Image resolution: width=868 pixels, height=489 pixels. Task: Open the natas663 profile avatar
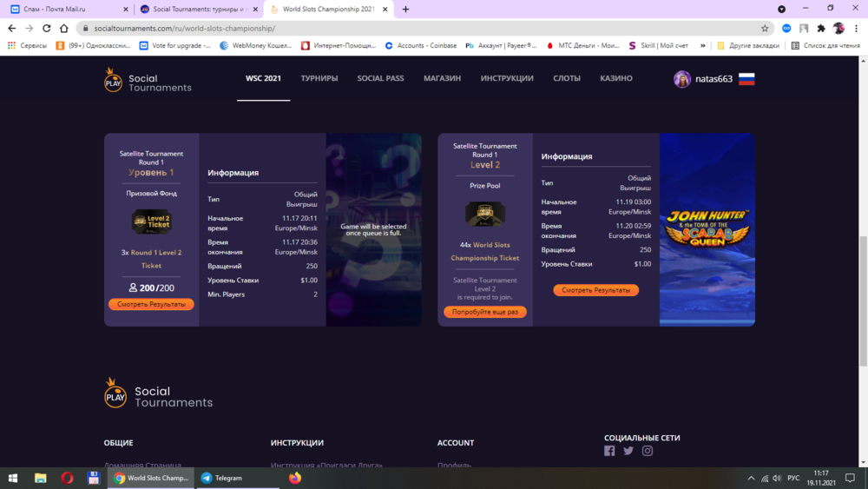pos(682,79)
